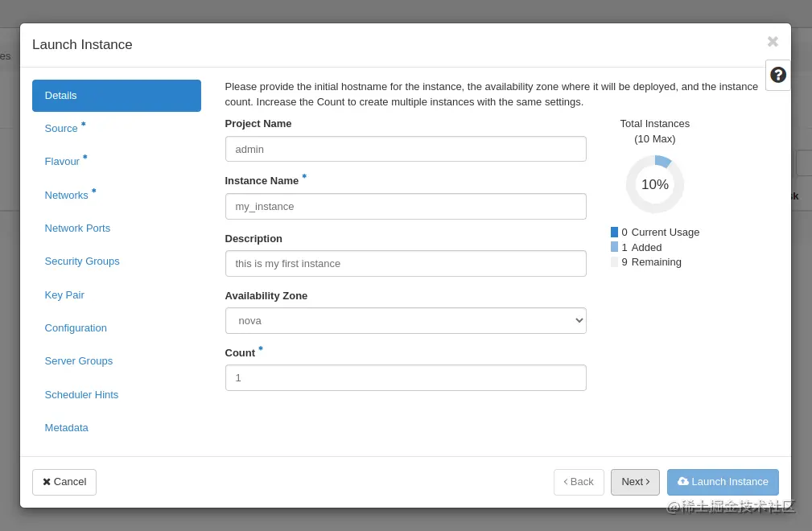Screen dimensions: 812x531
Task: Click the Next button's chevron arrow
Action: pos(646,481)
